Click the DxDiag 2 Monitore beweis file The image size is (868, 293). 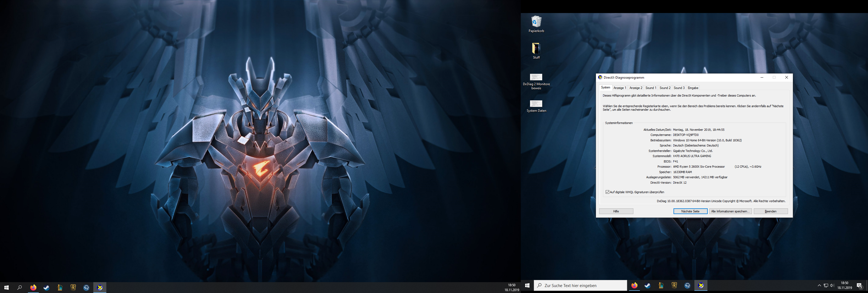pos(536,77)
